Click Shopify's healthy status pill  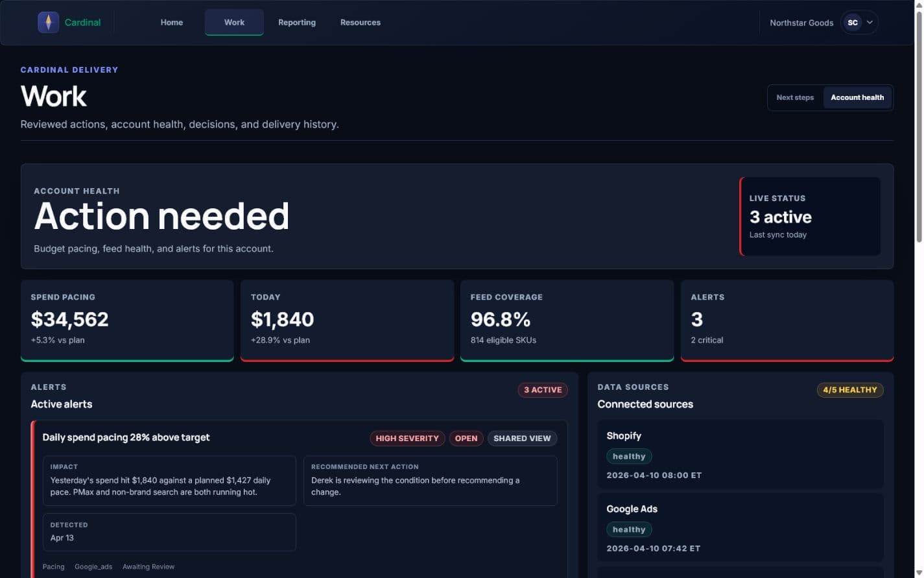click(x=629, y=457)
